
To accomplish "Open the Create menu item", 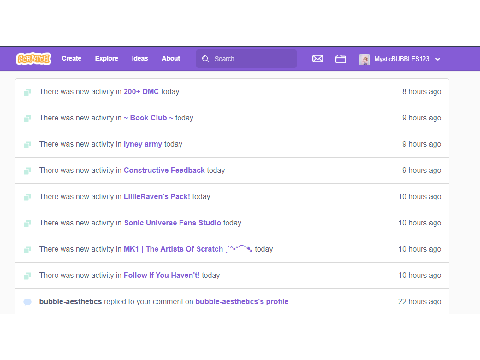I will pos(71,59).
